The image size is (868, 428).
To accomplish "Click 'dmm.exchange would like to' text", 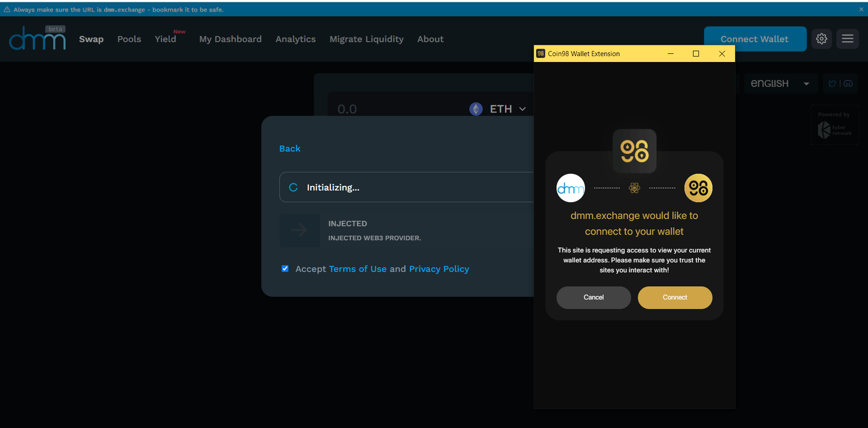I will pos(634,215).
